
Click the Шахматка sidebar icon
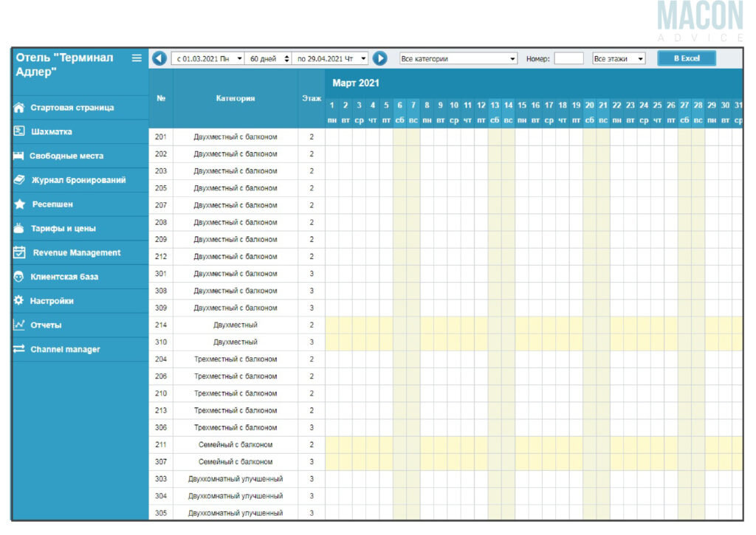tap(18, 131)
